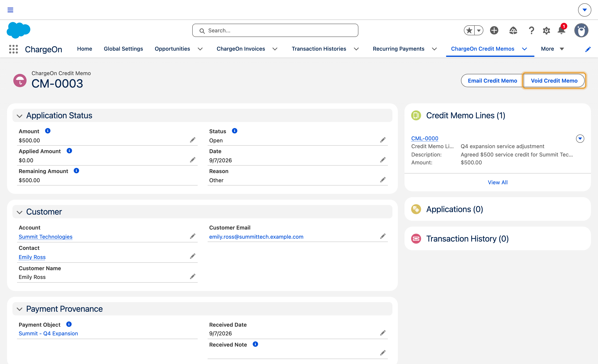The image size is (598, 364).
Task: Open the Global Settings tab
Action: pyautogui.click(x=123, y=49)
